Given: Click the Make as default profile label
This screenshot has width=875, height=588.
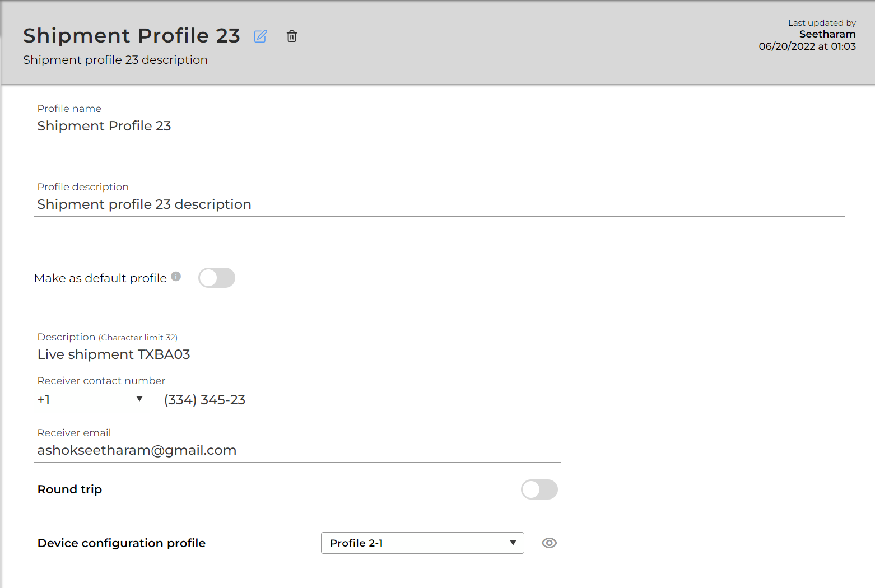Looking at the screenshot, I should coord(100,278).
